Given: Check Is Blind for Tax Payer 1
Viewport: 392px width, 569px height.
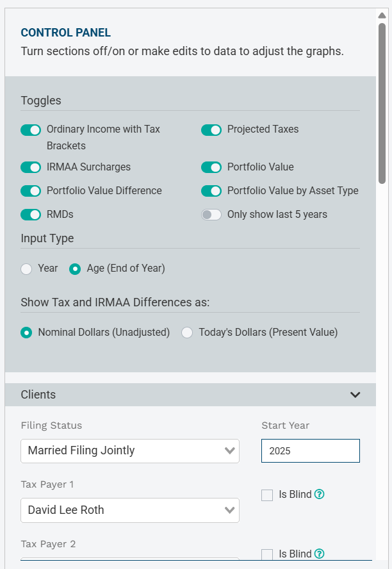Looking at the screenshot, I should (x=267, y=495).
